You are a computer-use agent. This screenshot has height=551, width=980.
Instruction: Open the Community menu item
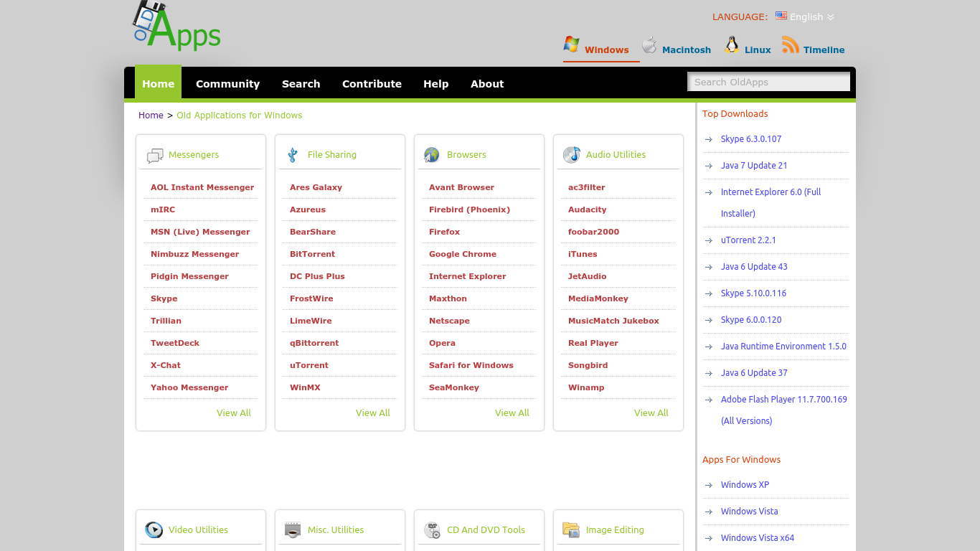[x=227, y=83]
